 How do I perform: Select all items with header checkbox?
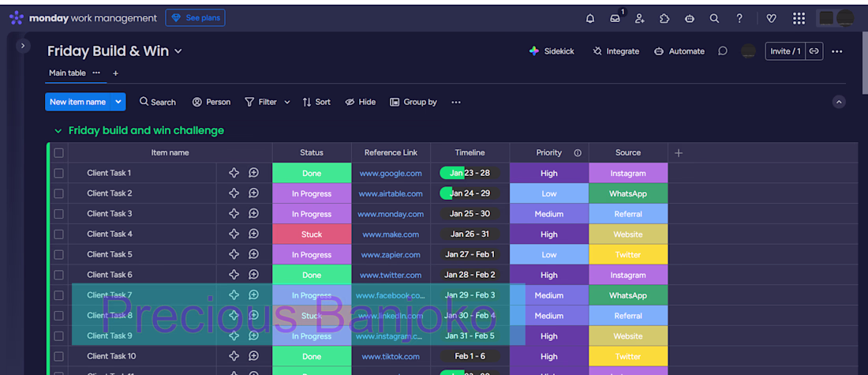coord(58,153)
